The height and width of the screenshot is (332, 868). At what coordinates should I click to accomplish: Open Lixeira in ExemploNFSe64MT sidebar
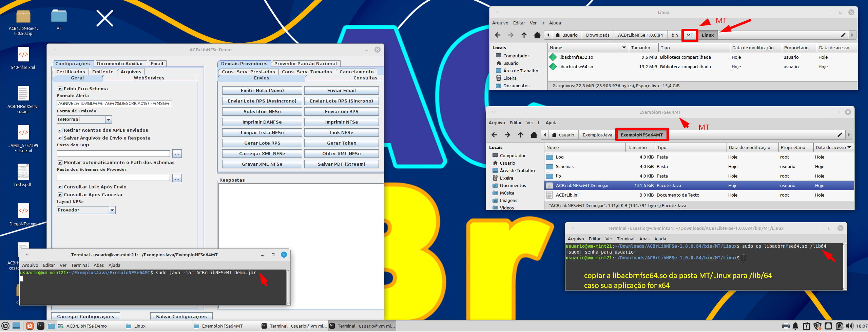[x=506, y=178]
